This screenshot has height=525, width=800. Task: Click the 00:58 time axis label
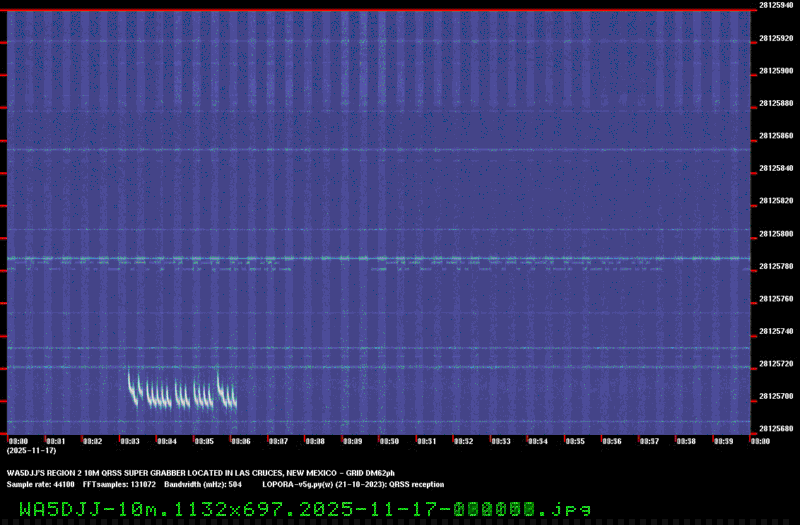685,441
